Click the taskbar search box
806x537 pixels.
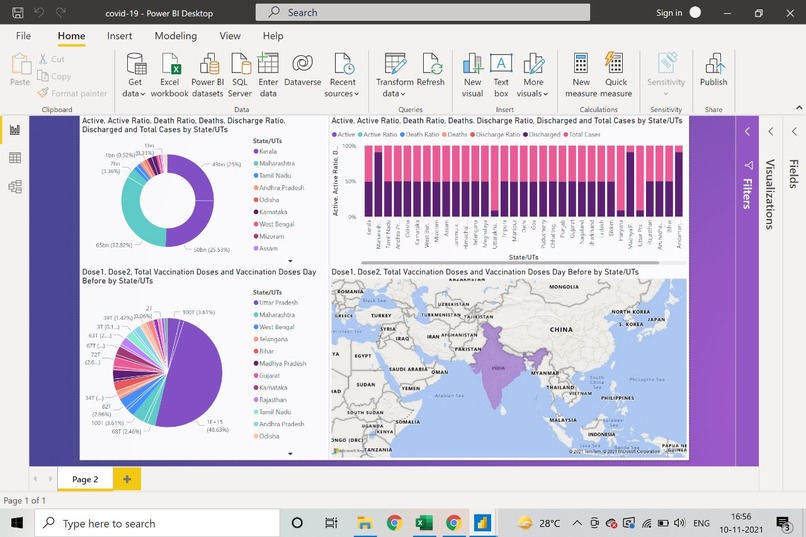[157, 523]
